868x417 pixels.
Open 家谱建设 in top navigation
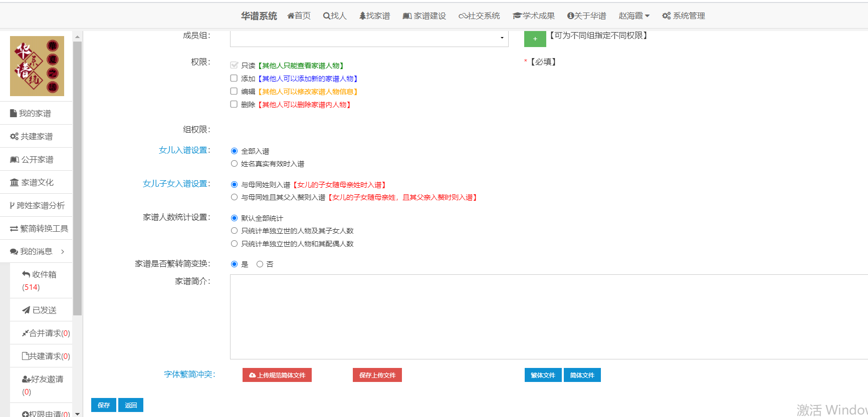click(x=424, y=16)
